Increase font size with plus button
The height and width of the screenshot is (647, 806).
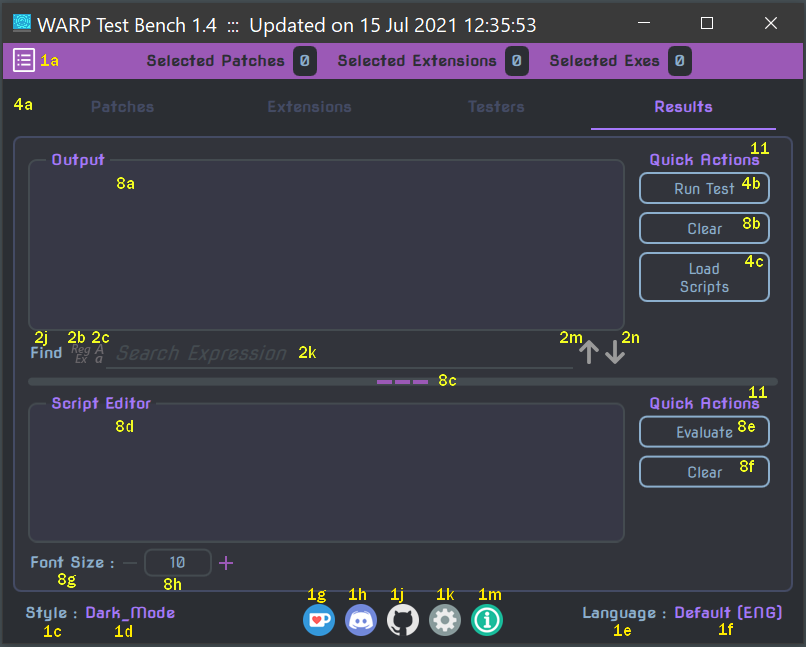click(x=226, y=563)
